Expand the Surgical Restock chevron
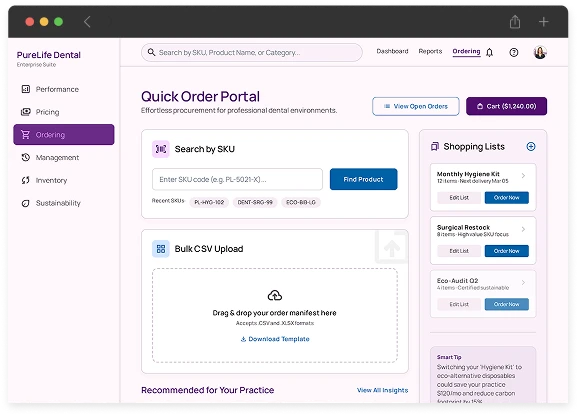 click(x=523, y=229)
